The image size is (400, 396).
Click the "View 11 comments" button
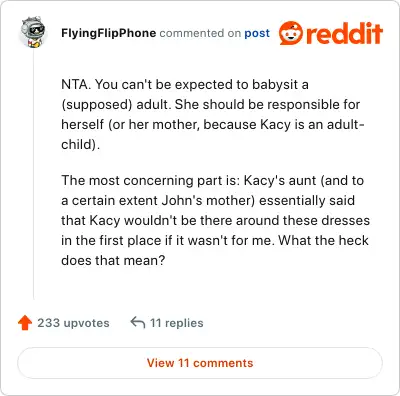(x=200, y=363)
